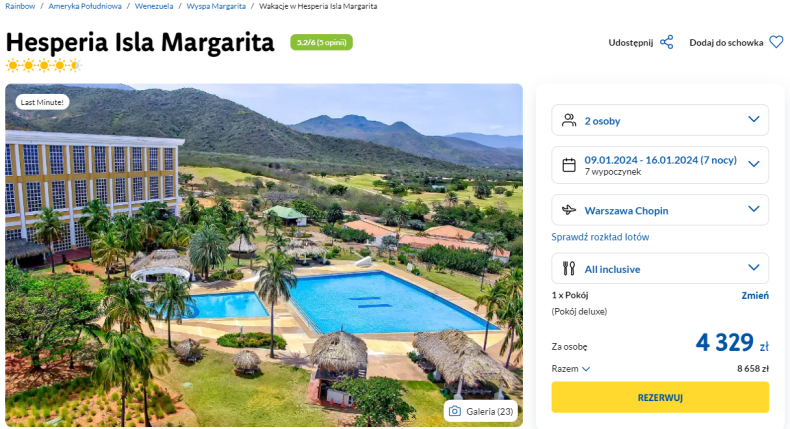Click the airplane icon beside Warszawa Chopin
The width and height of the screenshot is (790, 429).
(x=569, y=210)
